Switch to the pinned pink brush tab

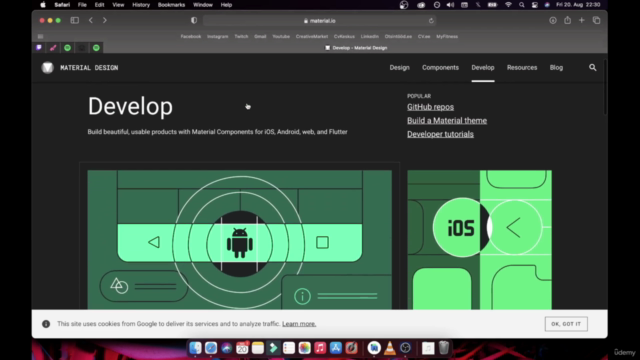point(53,48)
